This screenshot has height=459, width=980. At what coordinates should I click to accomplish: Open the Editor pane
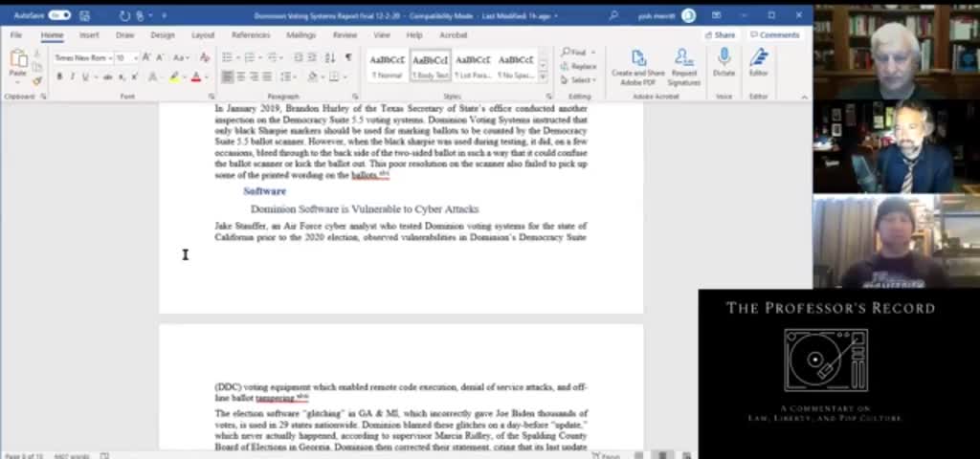click(x=758, y=62)
